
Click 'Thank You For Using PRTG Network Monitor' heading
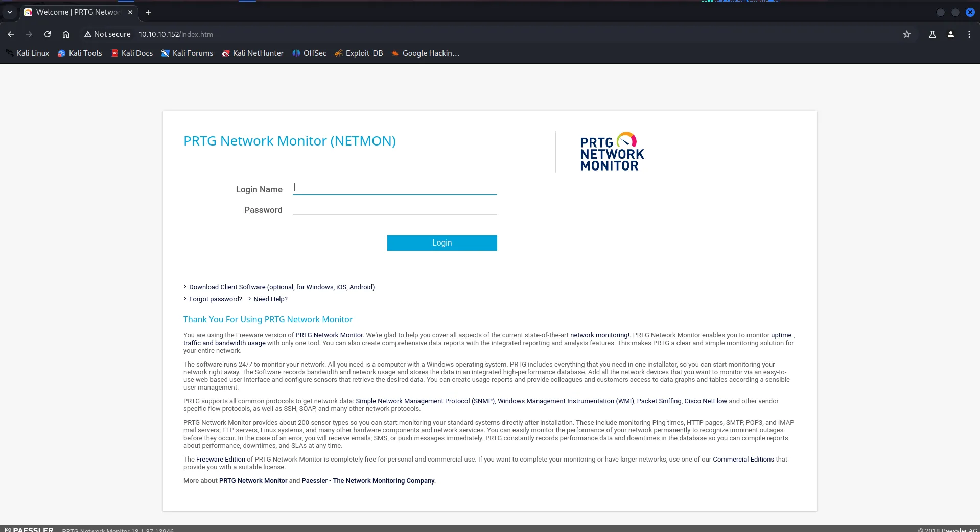tap(268, 319)
